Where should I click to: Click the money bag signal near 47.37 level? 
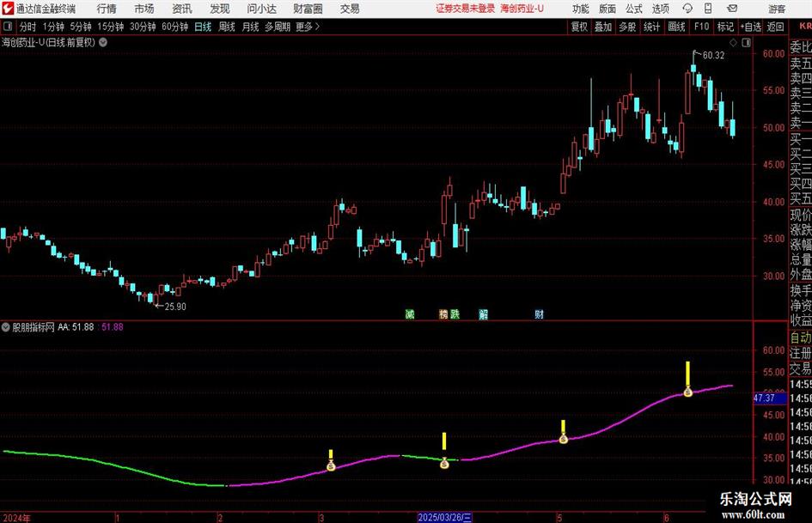coord(687,392)
